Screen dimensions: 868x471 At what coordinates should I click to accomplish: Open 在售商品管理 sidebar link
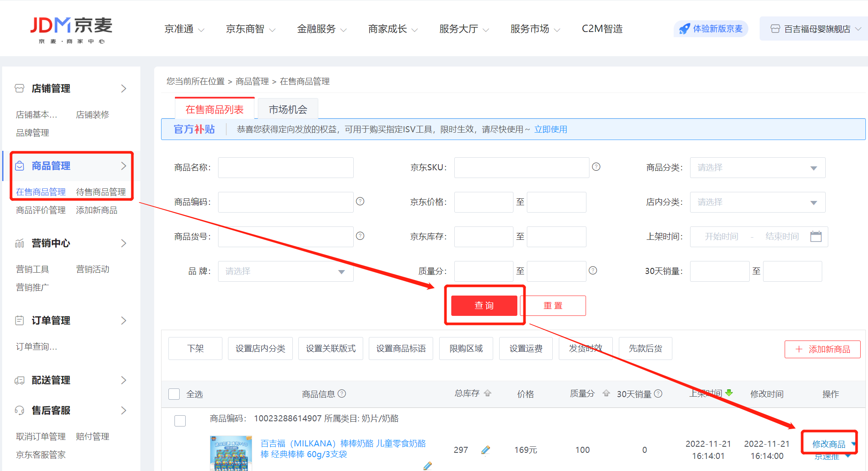pos(41,192)
